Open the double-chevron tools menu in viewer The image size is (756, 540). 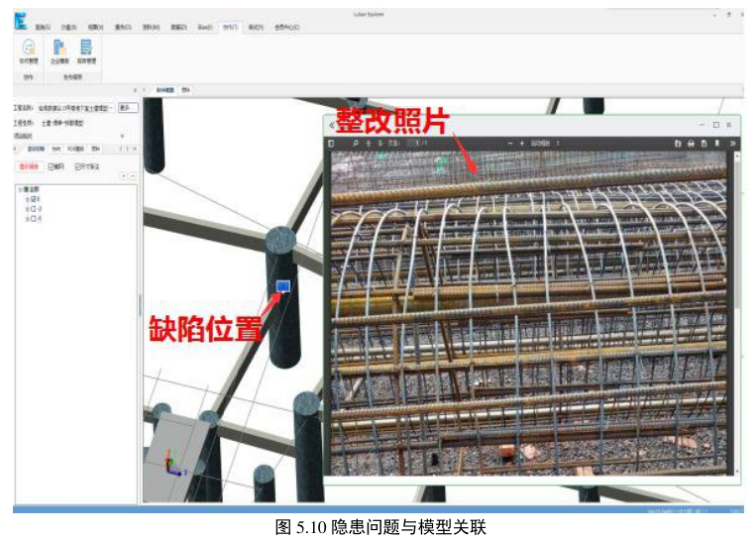click(x=732, y=144)
